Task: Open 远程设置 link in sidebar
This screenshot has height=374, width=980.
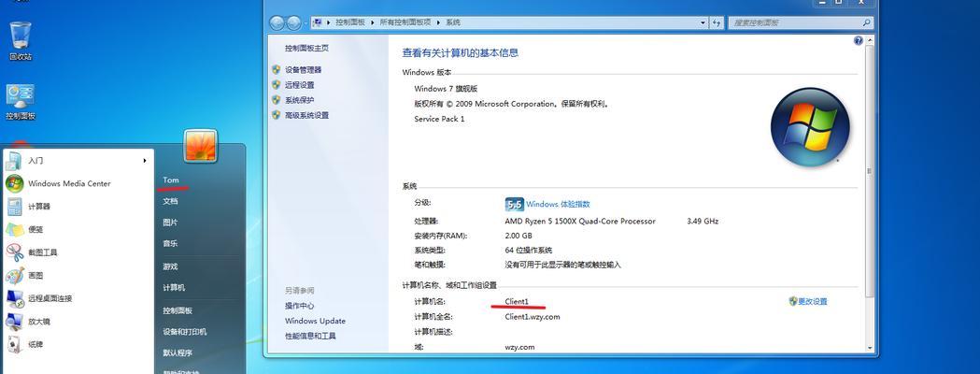Action: [x=299, y=85]
